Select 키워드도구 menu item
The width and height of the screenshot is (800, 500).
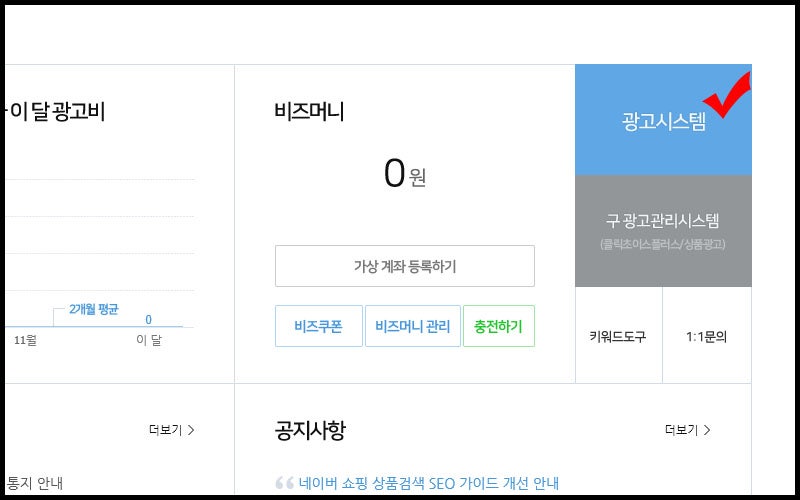point(618,336)
